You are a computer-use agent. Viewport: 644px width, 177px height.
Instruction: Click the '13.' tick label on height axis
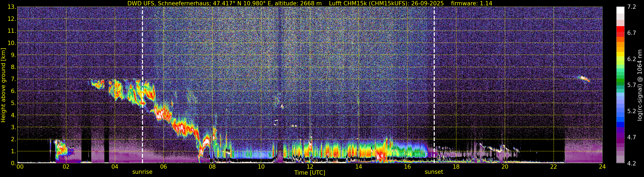click(x=12, y=7)
